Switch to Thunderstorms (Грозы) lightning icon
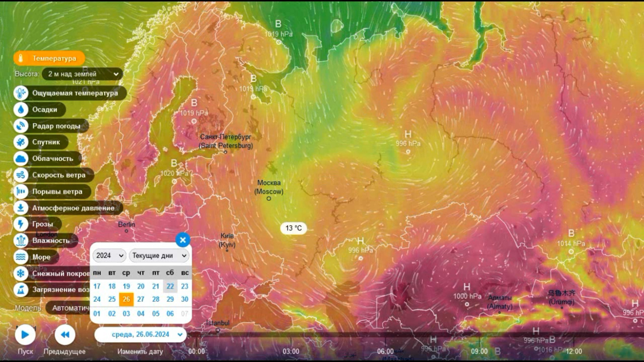The image size is (644, 362). pyautogui.click(x=21, y=224)
